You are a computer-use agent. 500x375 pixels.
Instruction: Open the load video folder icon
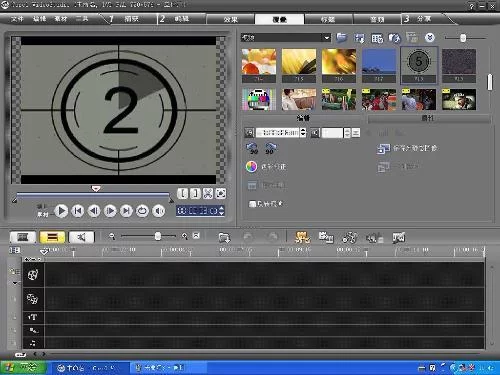[x=341, y=38]
